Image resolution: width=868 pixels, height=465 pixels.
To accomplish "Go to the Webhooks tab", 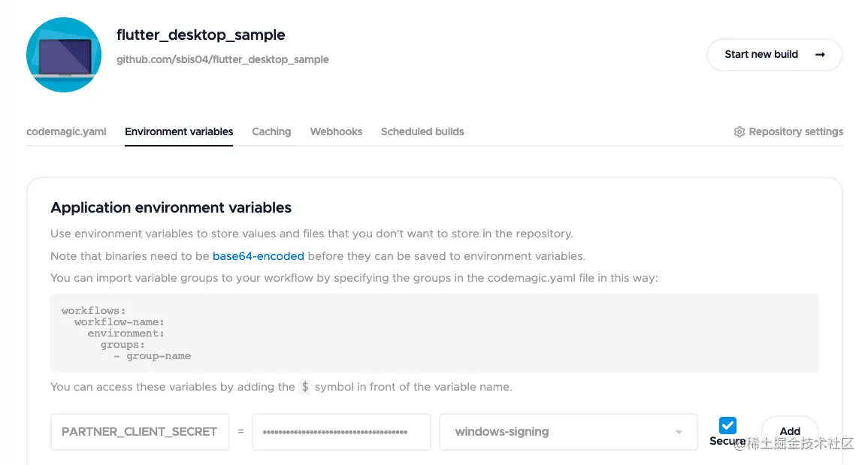I will [336, 131].
